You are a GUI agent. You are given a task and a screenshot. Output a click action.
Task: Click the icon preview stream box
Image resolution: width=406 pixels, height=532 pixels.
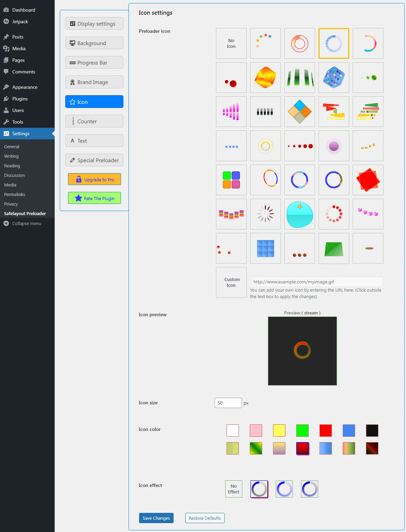click(x=302, y=351)
